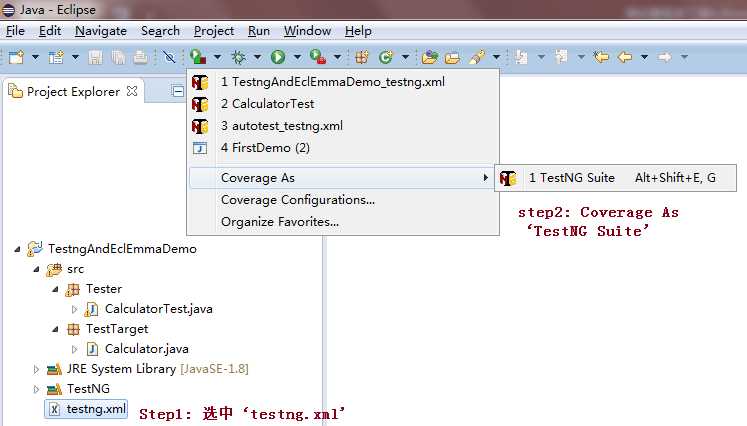
Task: Choose 1 TestngAndEclEmmaDemo_testng.xml launch entry
Action: coord(343,81)
